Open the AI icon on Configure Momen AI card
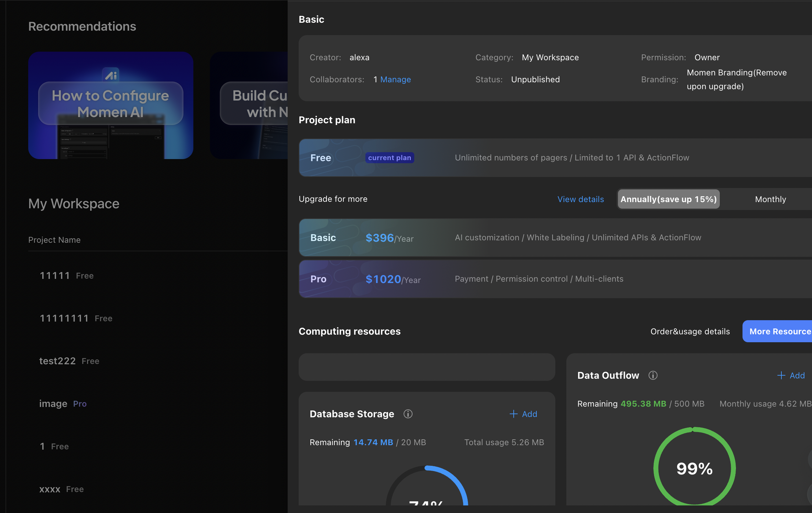 (x=111, y=75)
